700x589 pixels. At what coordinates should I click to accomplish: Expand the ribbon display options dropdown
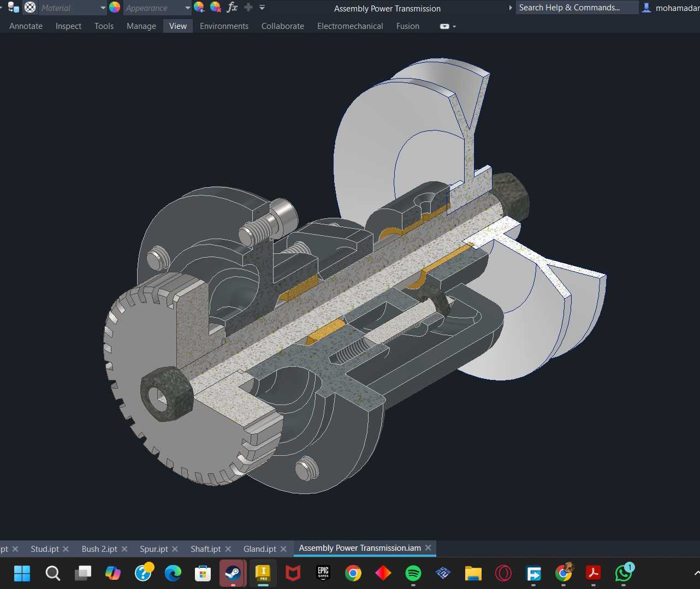pyautogui.click(x=448, y=26)
